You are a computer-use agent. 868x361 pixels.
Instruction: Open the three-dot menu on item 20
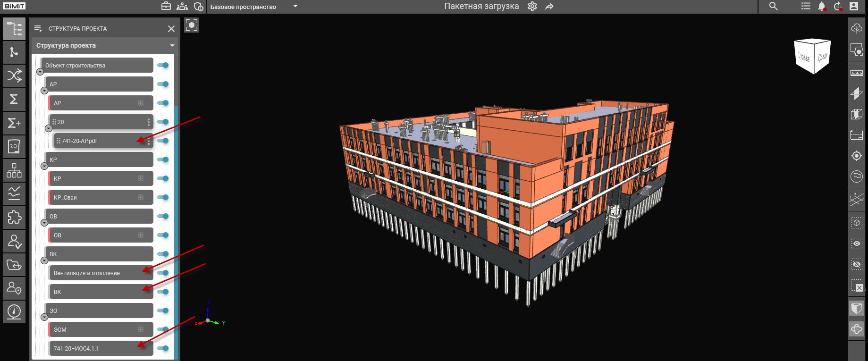(x=149, y=122)
